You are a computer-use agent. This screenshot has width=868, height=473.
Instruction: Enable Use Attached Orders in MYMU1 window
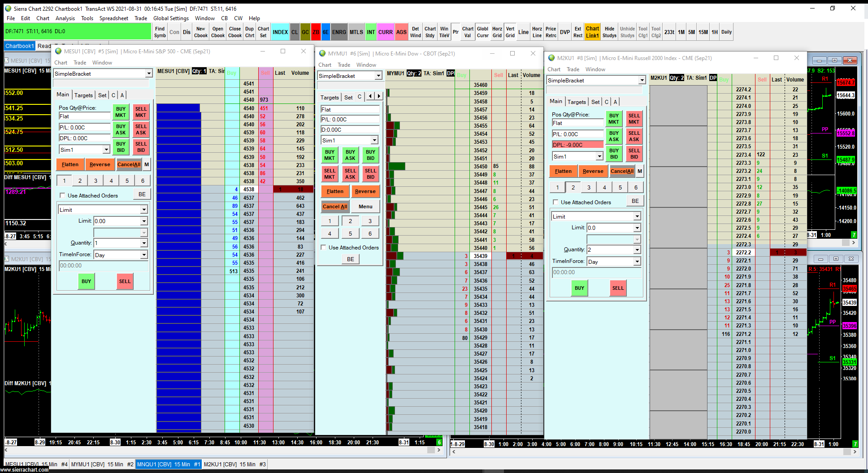point(323,247)
